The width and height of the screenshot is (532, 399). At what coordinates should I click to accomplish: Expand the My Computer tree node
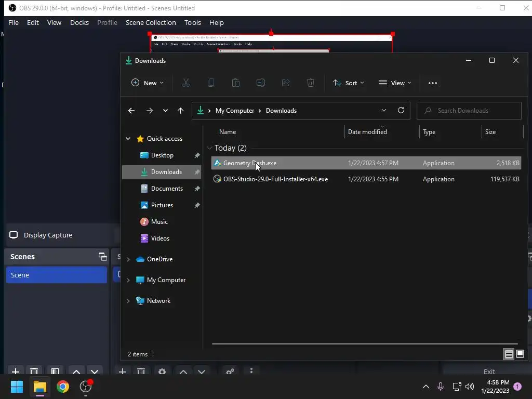point(128,280)
